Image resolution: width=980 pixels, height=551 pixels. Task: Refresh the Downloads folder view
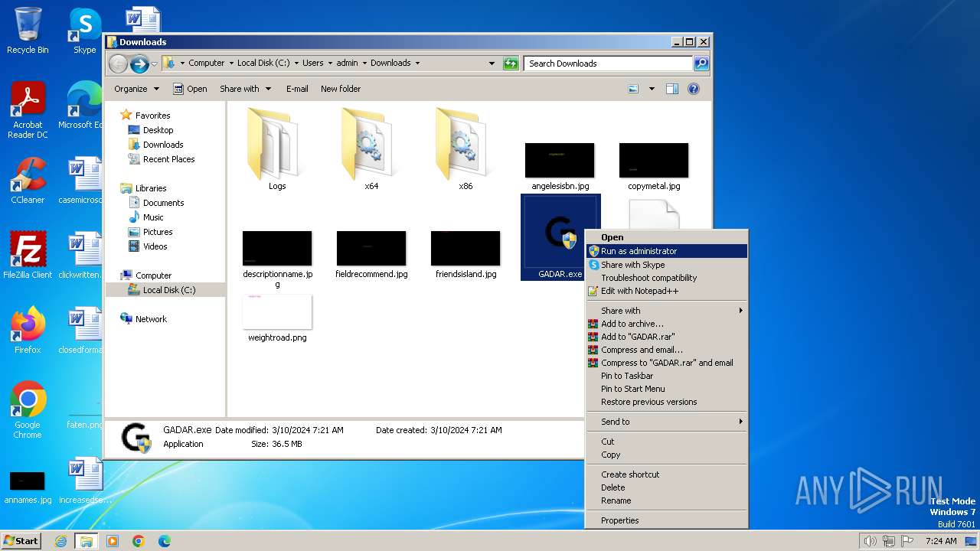coord(511,64)
